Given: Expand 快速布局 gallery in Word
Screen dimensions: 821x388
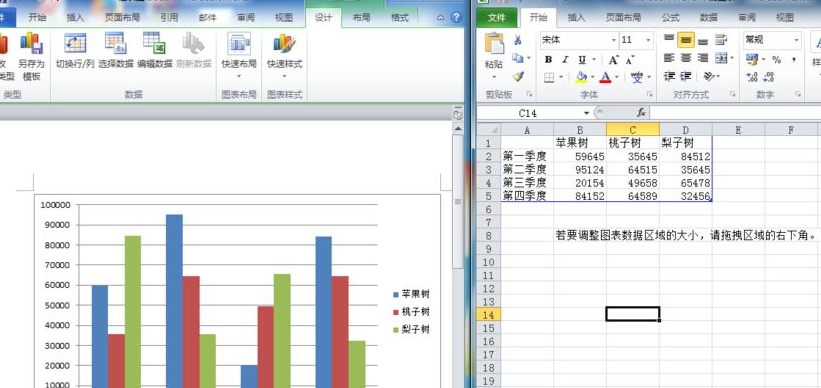Looking at the screenshot, I should point(239,76).
